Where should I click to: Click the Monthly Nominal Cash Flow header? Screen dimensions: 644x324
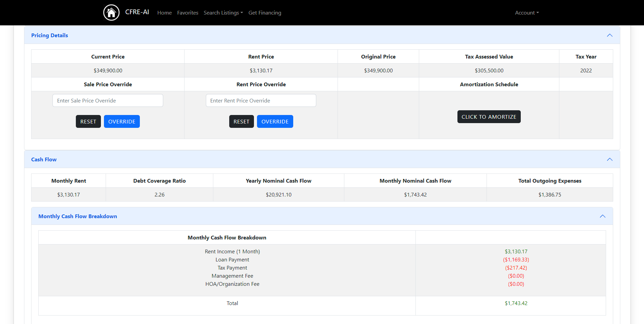coord(415,181)
